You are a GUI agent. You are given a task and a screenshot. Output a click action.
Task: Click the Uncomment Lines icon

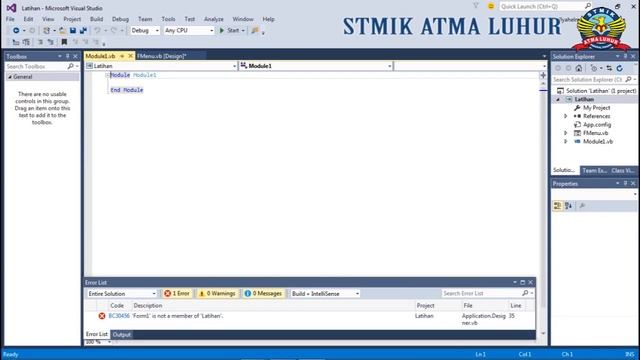coord(50,42)
